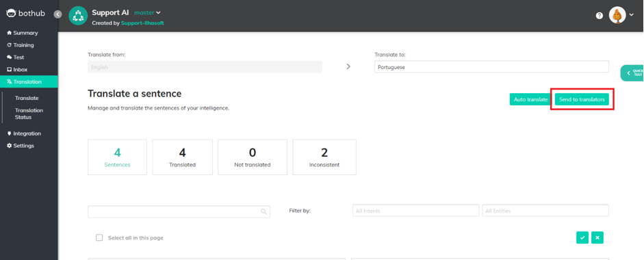Open the Translate to Portuguese dropdown
Image resolution: width=644 pixels, height=260 pixels.
(x=491, y=67)
